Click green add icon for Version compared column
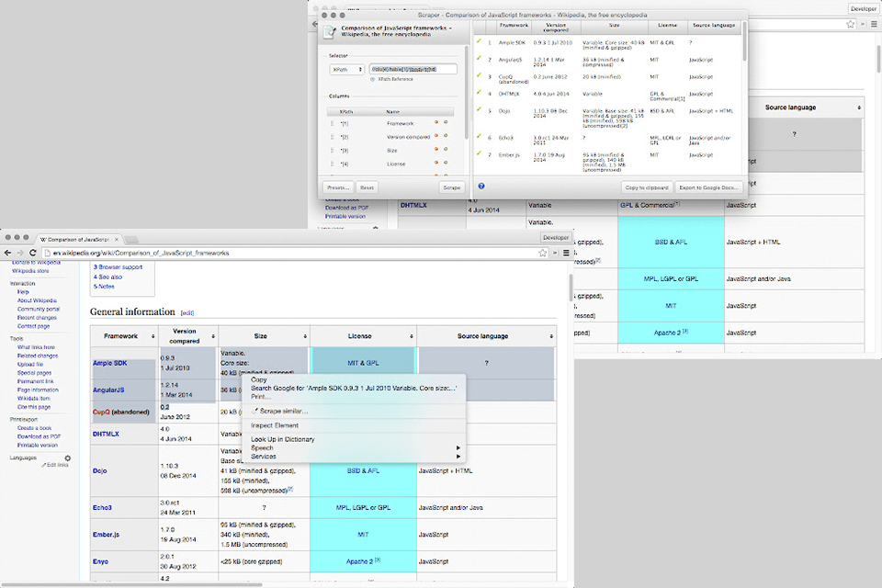Screen dimensions: 882x588 446,136
